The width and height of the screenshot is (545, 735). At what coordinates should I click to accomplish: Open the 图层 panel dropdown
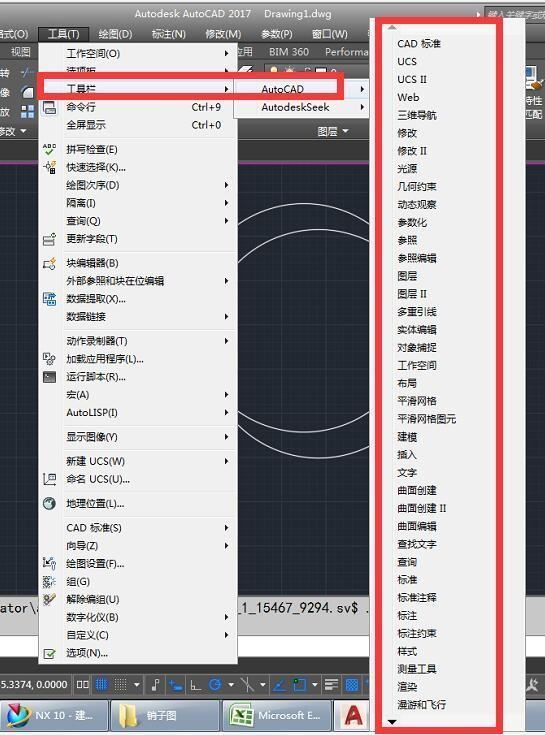[x=333, y=132]
